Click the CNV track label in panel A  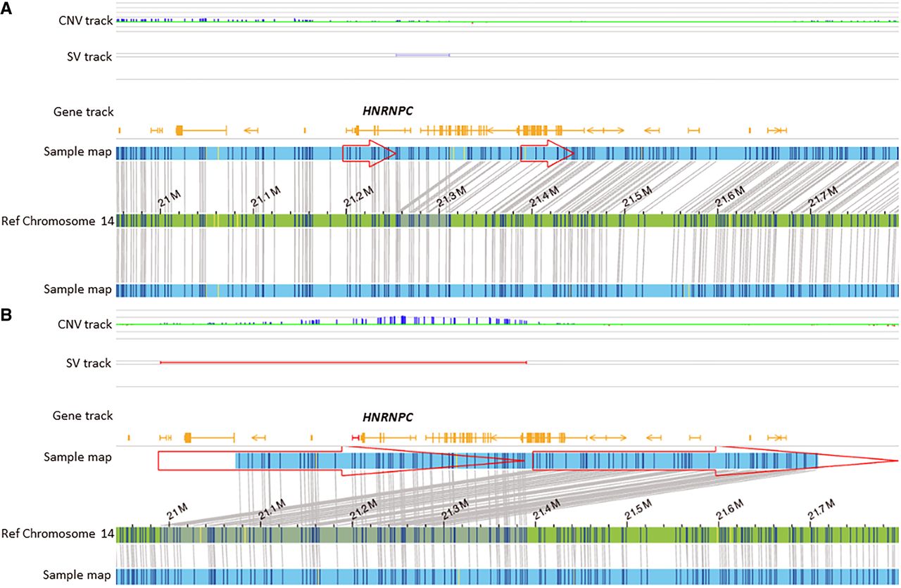click(85, 20)
